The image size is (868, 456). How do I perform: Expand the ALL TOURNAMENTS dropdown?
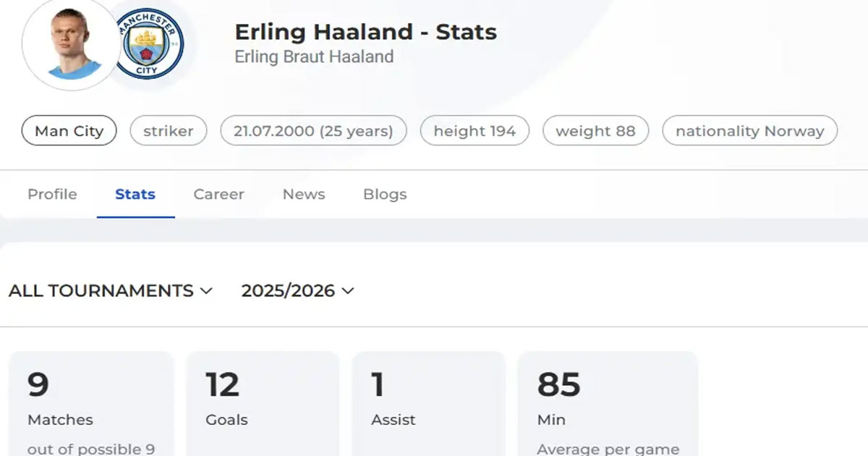tap(111, 290)
